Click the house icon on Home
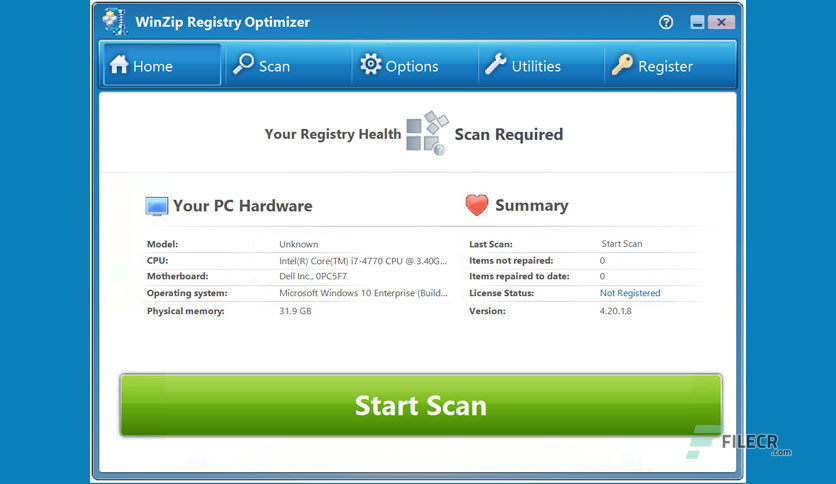The height and width of the screenshot is (484, 836). coord(119,64)
